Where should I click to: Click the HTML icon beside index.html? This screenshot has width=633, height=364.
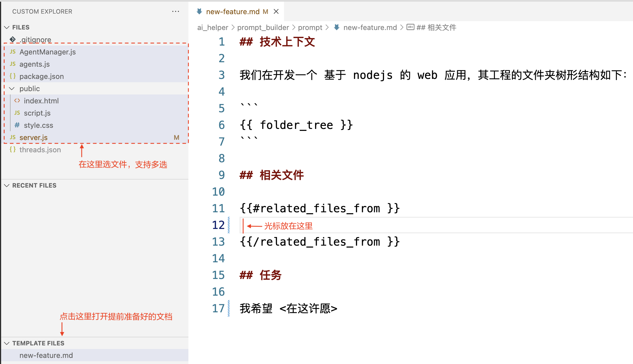(x=17, y=101)
